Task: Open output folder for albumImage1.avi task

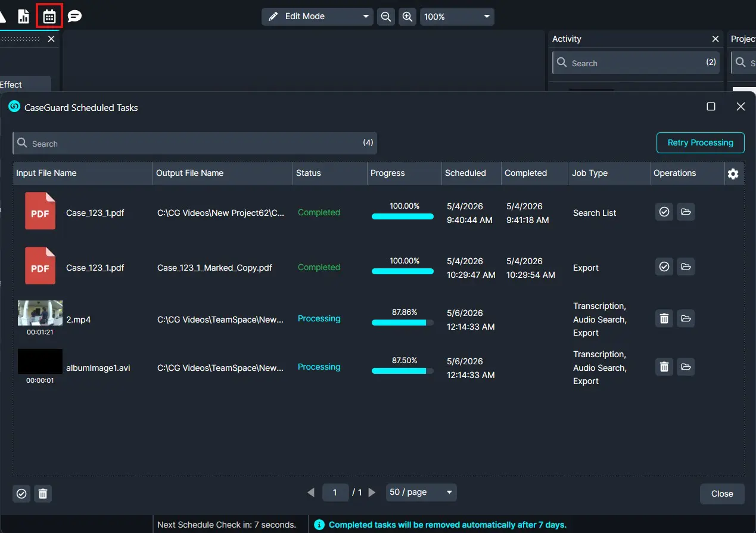Action: [686, 367]
